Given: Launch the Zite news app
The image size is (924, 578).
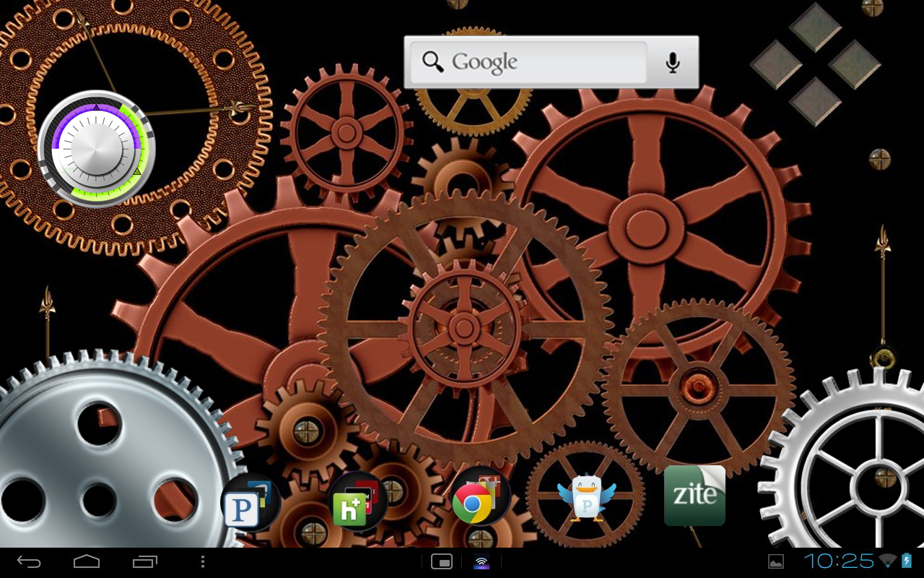Looking at the screenshot, I should click(694, 496).
